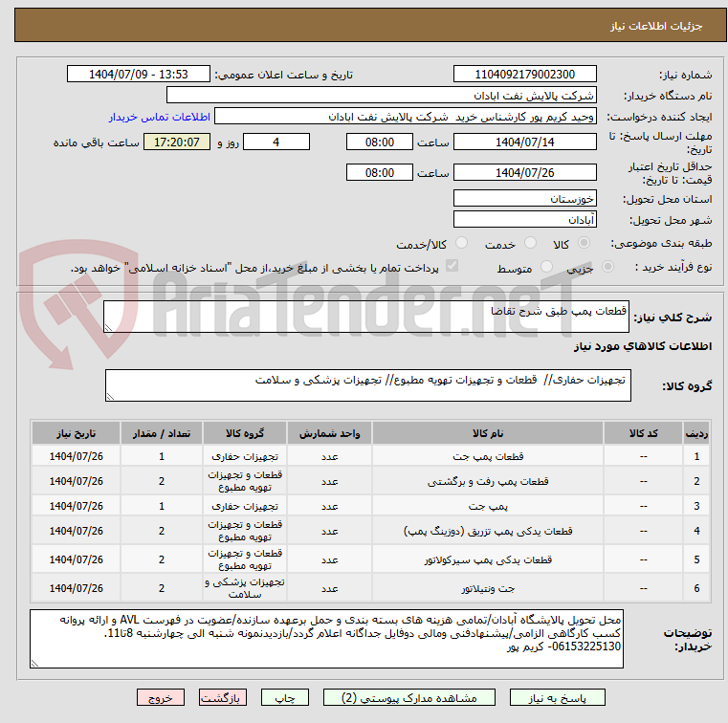Click the city field آبادان

click(524, 219)
